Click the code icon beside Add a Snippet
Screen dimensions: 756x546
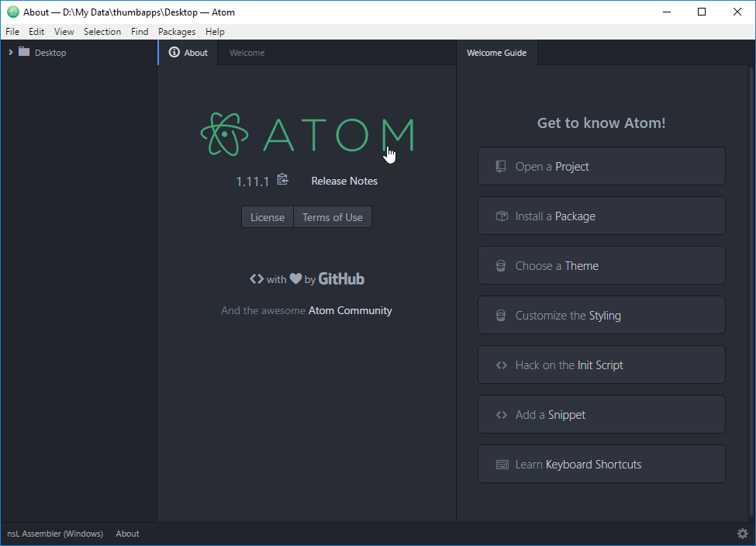[502, 415]
